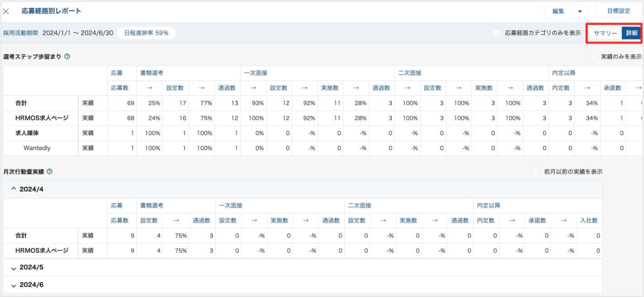The width and height of the screenshot is (644, 298).
Task: Switch to the サマリー view tab
Action: tap(606, 33)
